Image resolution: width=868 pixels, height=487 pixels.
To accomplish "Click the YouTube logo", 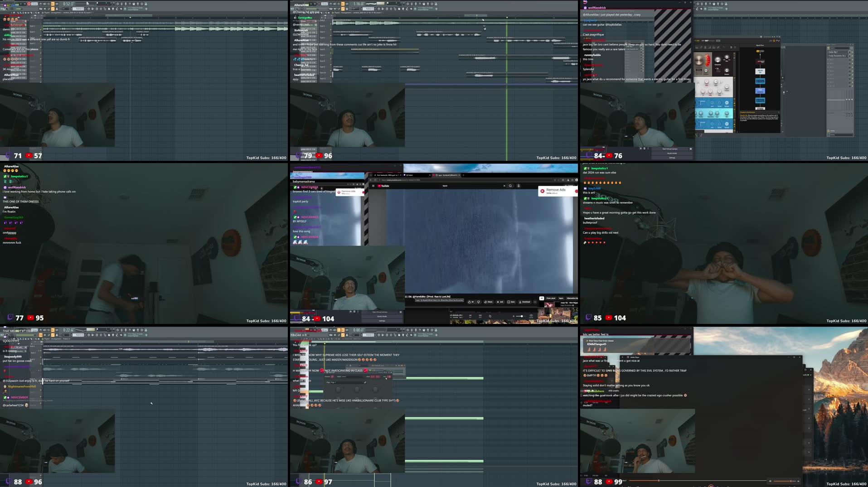I will (383, 186).
